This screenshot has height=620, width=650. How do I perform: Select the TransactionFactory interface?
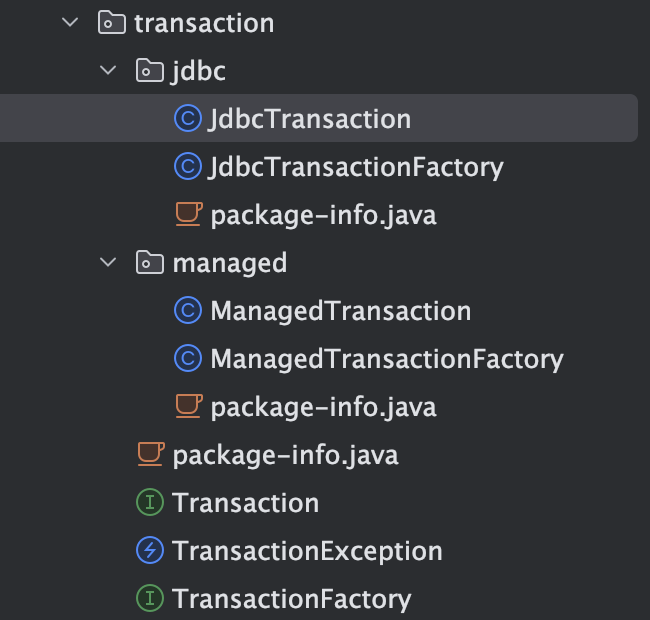pyautogui.click(x=291, y=599)
